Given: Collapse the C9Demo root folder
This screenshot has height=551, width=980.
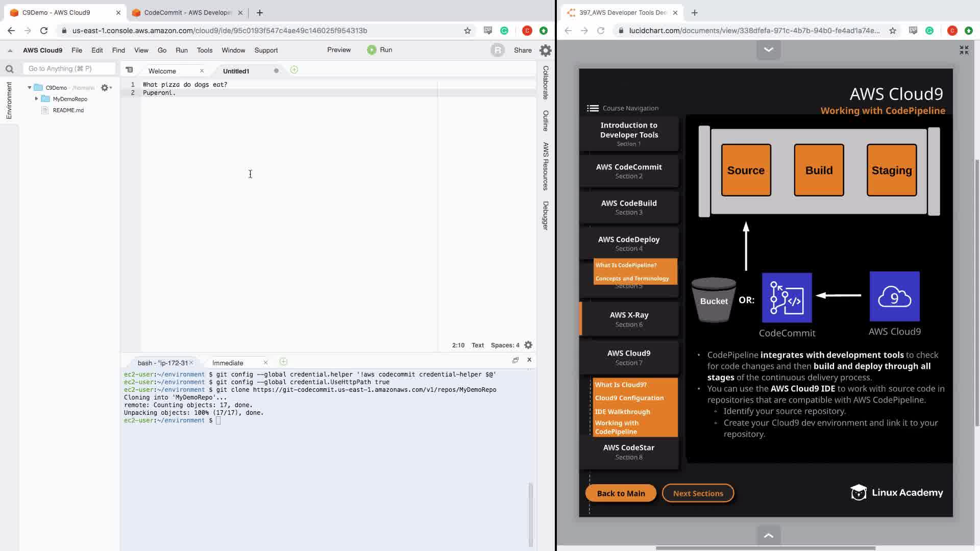Looking at the screenshot, I should click(x=30, y=88).
